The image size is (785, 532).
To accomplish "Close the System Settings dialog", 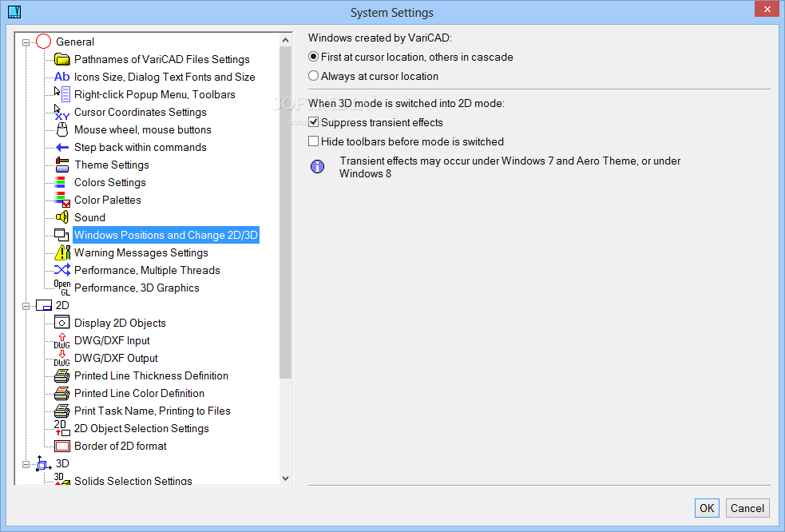I will (767, 9).
